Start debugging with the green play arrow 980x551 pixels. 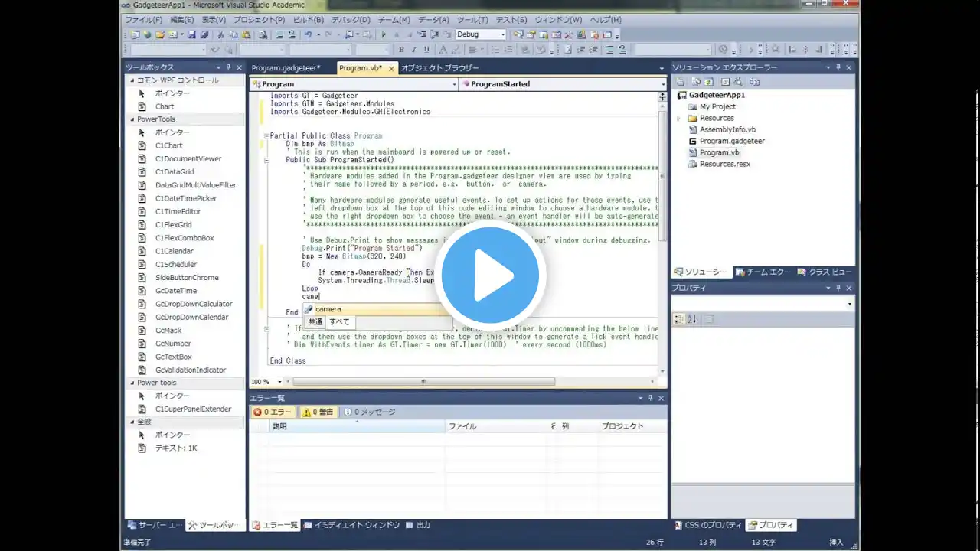[384, 34]
